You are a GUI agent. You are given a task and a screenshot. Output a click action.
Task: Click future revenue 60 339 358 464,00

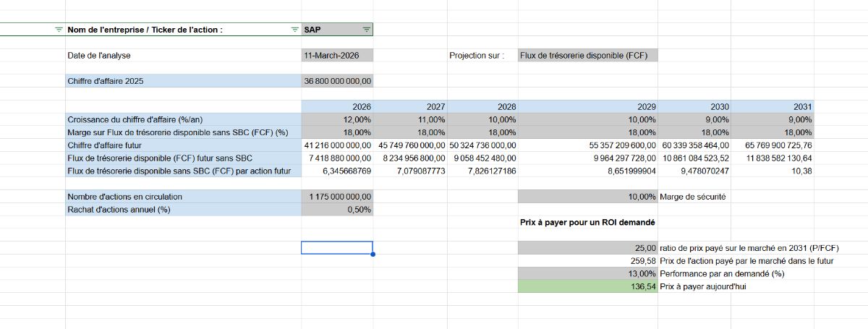pos(694,145)
